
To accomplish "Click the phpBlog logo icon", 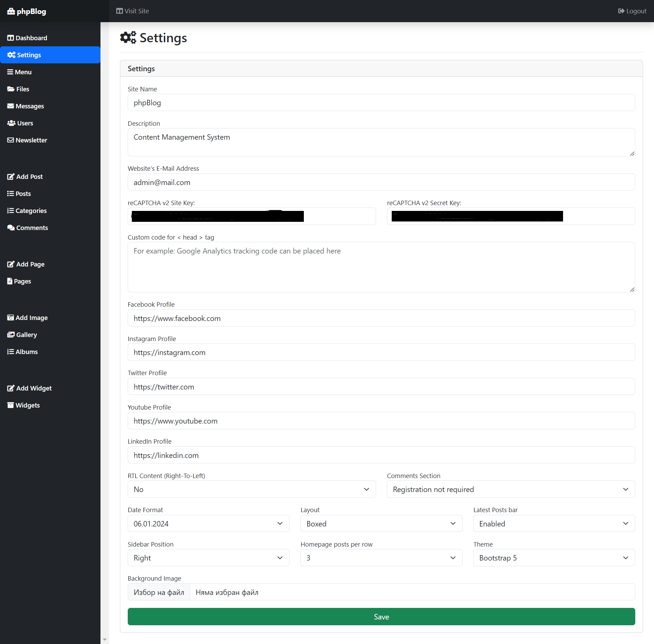I will pyautogui.click(x=11, y=11).
